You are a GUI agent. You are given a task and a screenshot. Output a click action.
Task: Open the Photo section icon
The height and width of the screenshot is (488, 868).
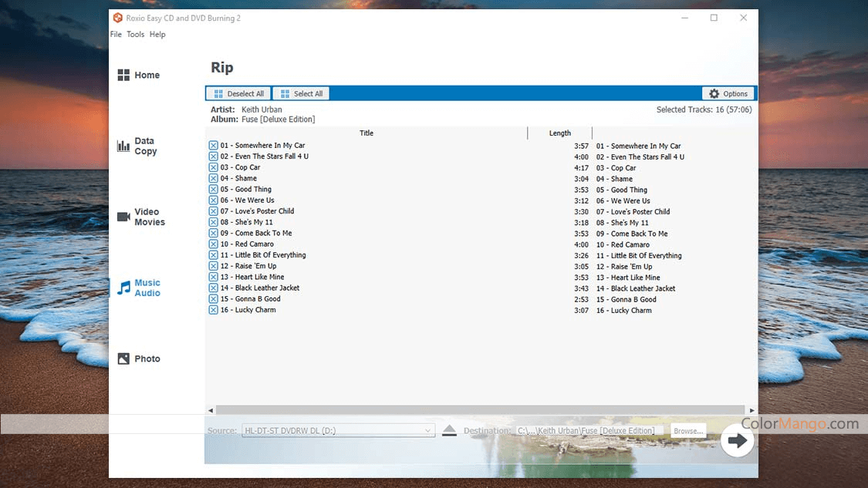coord(123,358)
